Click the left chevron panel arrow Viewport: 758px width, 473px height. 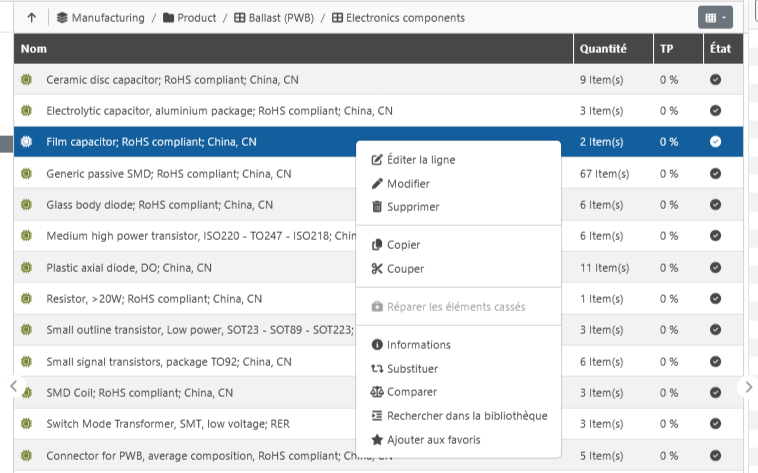[14, 386]
